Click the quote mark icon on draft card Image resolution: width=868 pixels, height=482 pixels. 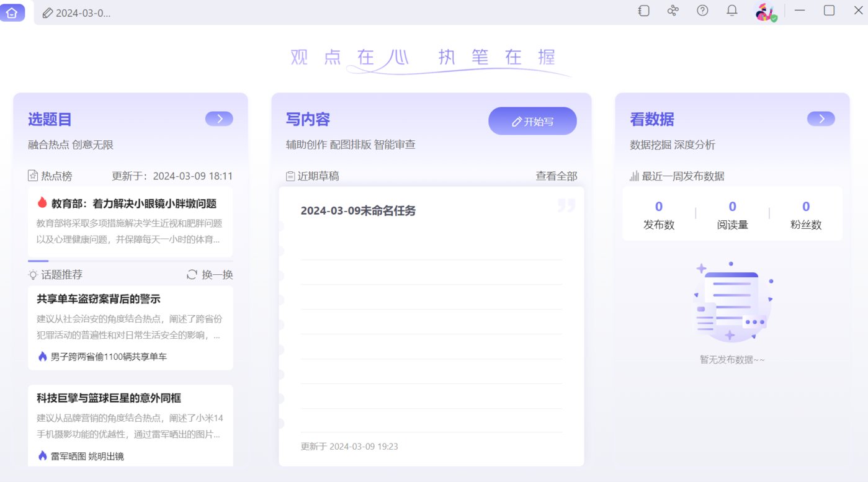(566, 205)
